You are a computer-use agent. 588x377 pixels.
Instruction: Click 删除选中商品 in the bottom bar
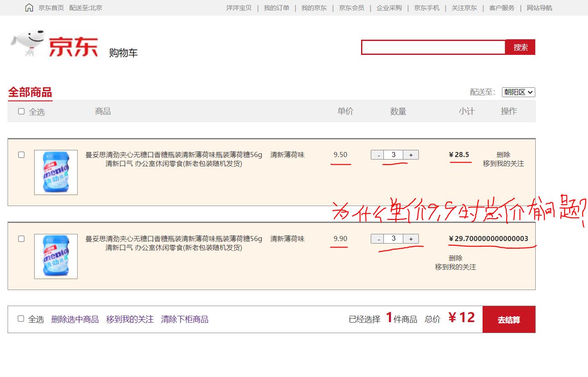75,319
